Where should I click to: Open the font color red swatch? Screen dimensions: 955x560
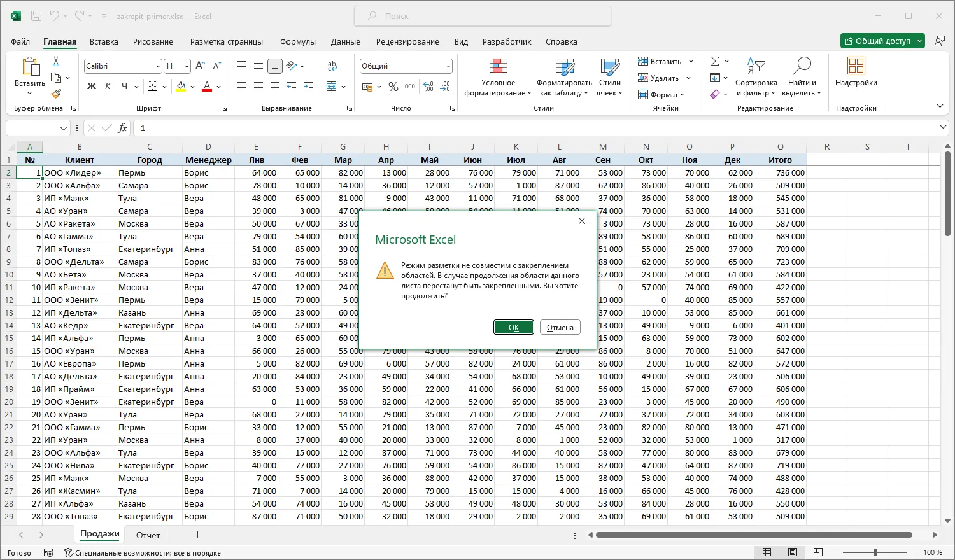(x=206, y=87)
